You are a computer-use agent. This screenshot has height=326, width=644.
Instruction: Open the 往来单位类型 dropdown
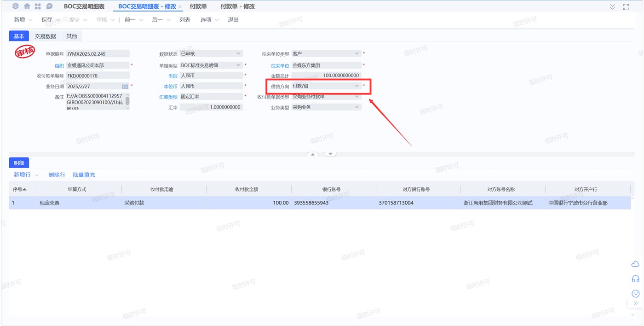[356, 54]
